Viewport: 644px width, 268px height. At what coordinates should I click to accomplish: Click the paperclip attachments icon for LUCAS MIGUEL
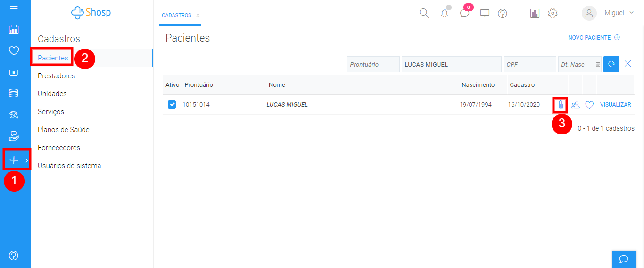pos(560,105)
